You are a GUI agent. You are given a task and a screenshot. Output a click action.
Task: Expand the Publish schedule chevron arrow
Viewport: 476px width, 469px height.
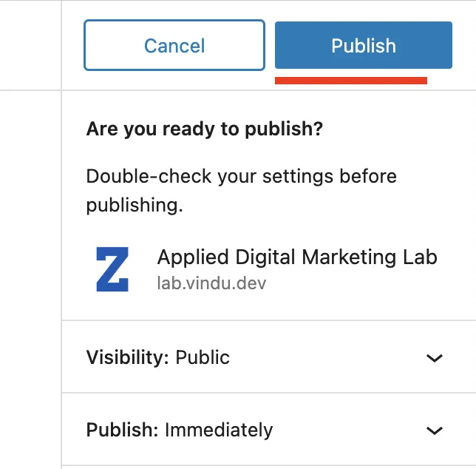pos(435,430)
